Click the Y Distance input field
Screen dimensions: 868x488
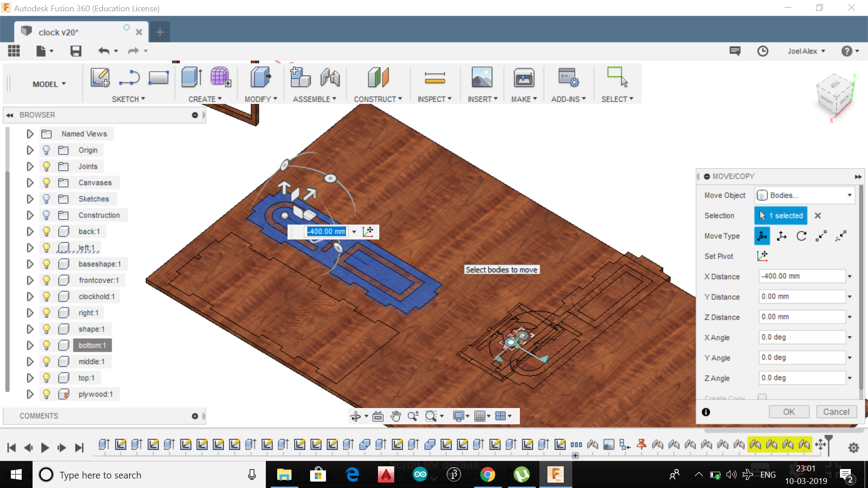[x=802, y=296]
